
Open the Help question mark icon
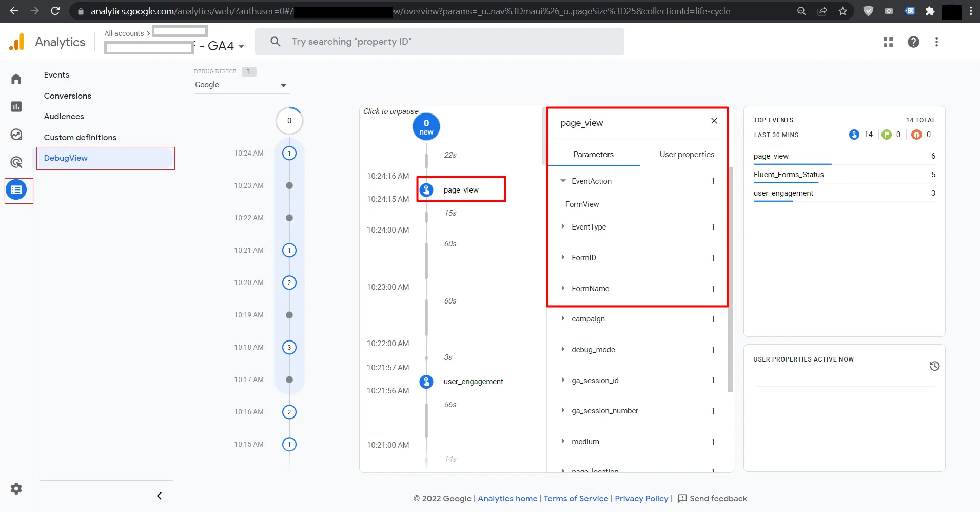tap(913, 42)
